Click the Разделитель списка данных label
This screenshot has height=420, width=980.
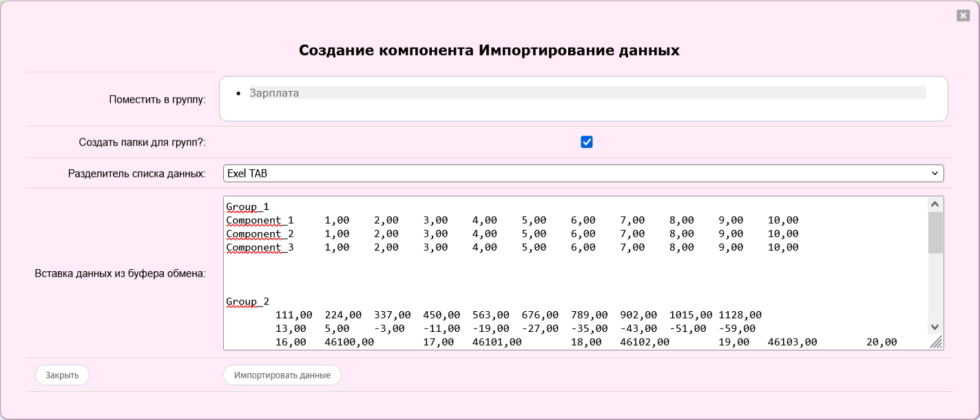136,174
